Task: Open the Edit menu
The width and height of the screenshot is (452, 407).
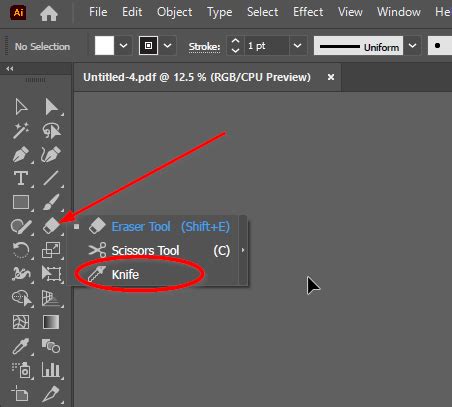Action: (x=132, y=12)
